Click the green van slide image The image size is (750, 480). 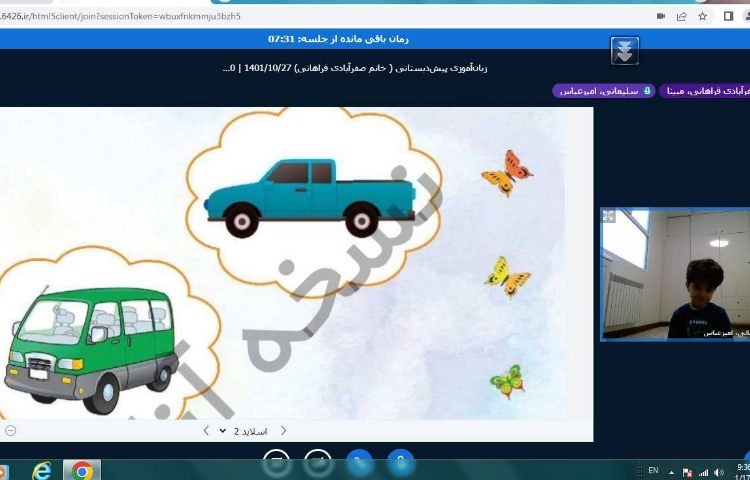click(91, 350)
